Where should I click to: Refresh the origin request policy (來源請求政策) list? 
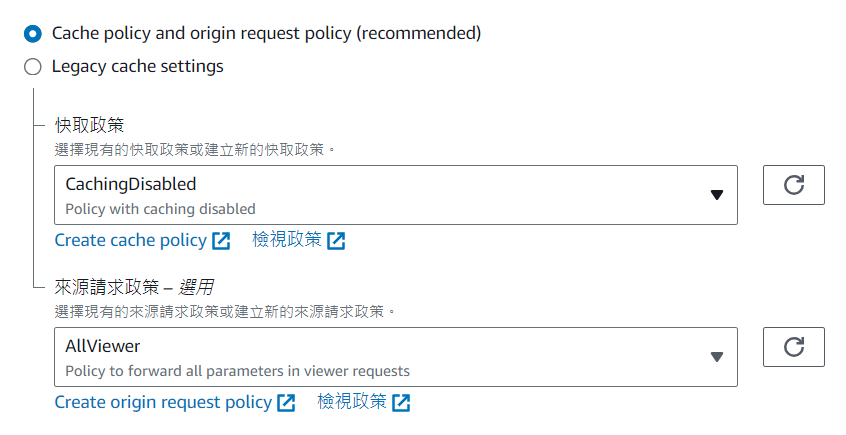[793, 347]
